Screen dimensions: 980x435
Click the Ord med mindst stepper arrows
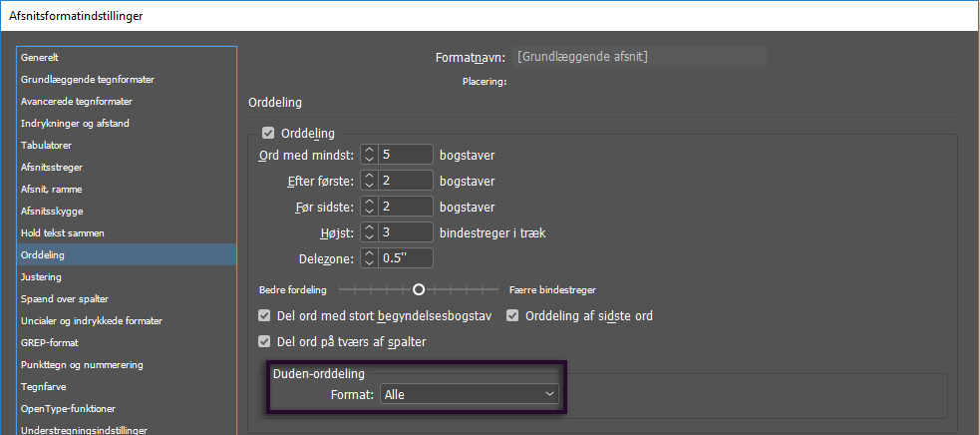(x=369, y=155)
